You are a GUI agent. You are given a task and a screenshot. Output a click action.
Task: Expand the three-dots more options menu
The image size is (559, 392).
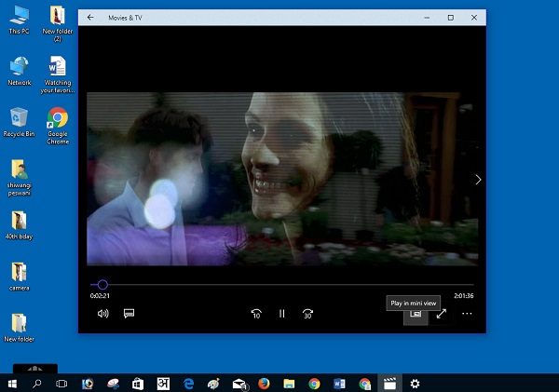467,314
